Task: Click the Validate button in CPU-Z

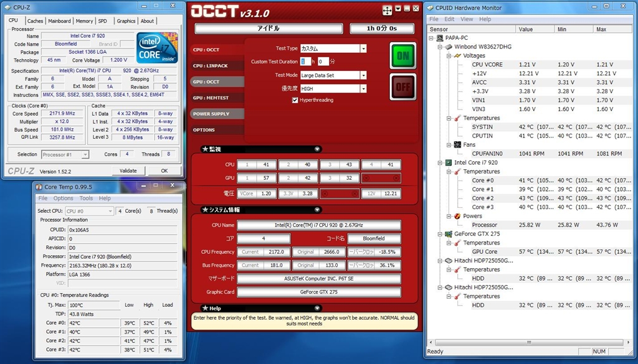Action: pos(128,170)
